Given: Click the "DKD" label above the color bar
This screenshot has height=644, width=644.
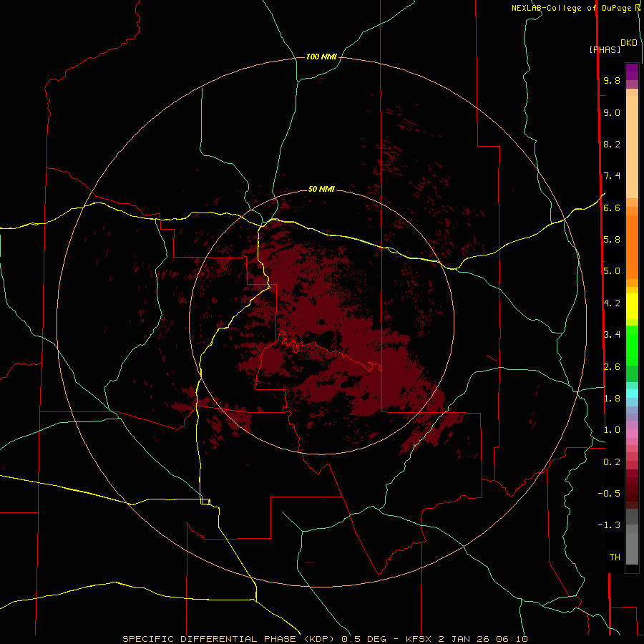Looking at the screenshot, I should click(629, 43).
